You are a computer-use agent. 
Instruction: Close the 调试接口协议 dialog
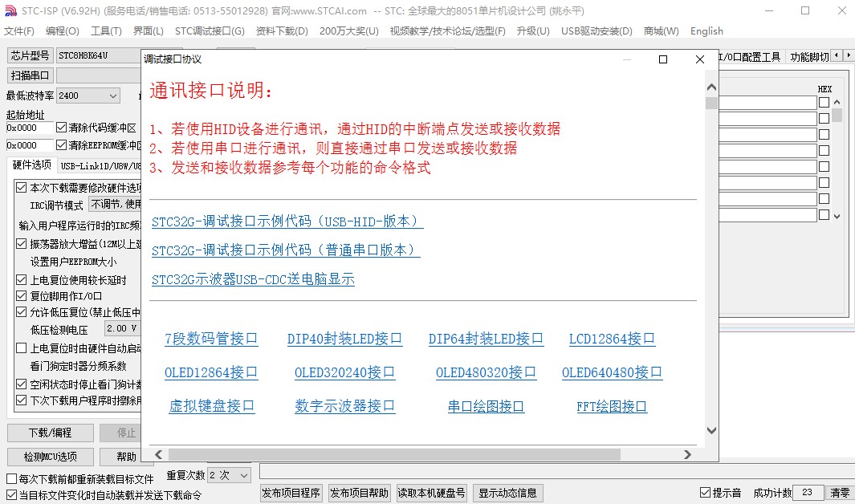tap(700, 59)
